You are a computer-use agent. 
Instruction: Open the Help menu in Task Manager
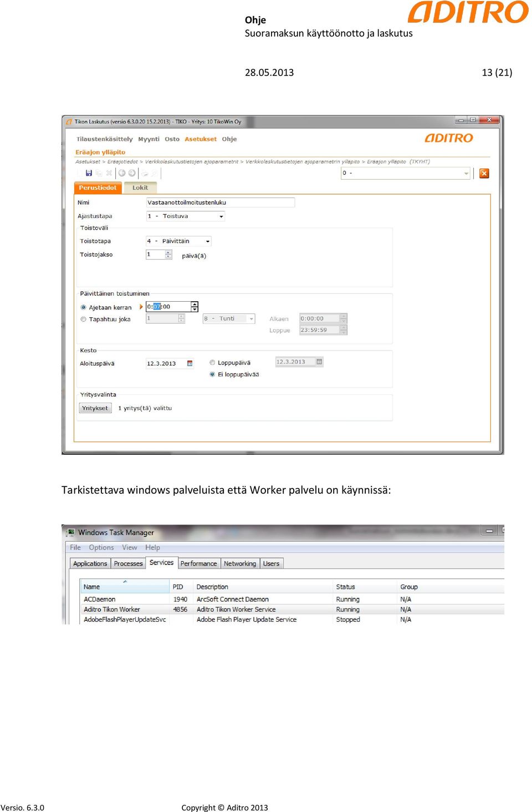tap(153, 547)
